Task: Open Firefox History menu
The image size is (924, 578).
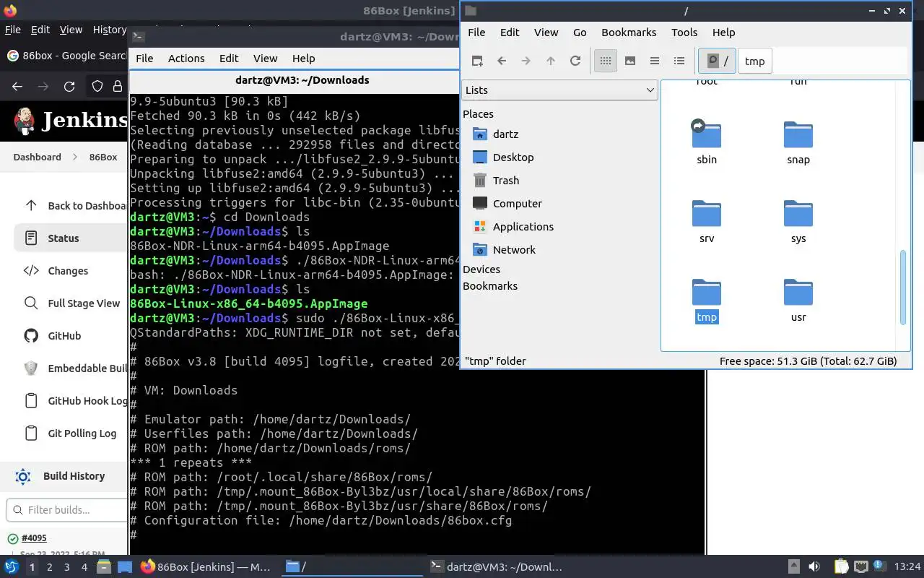Action: 110,30
